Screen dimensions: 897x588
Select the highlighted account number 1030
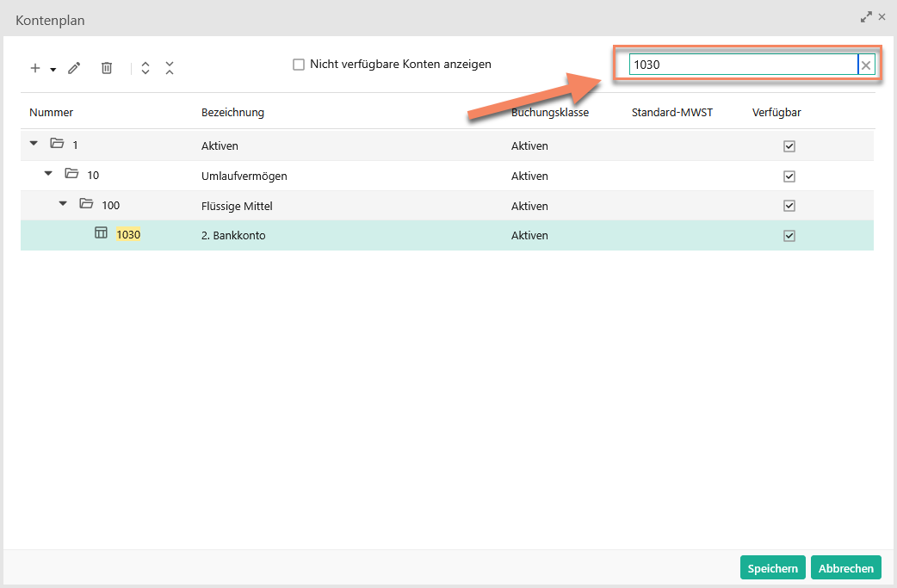(128, 234)
